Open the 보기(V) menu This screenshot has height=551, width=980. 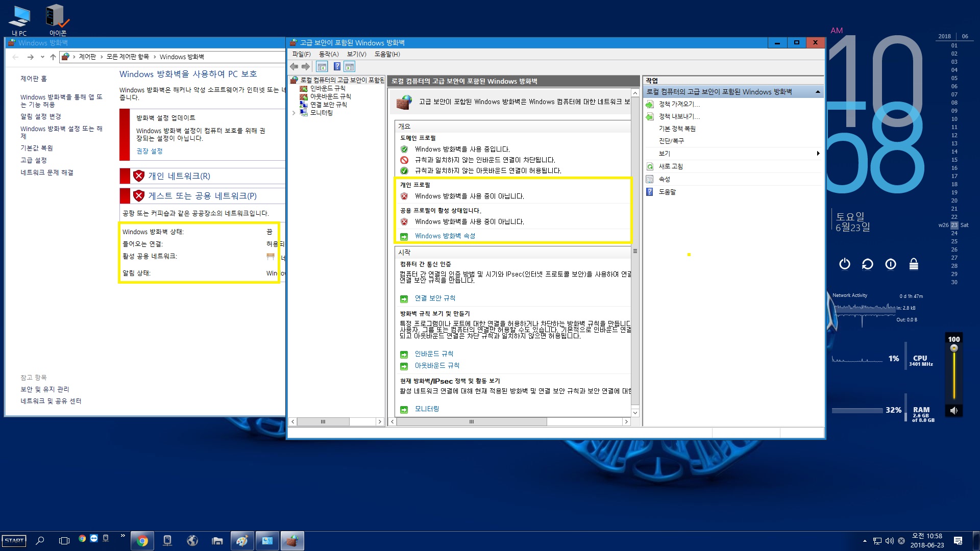[x=357, y=54]
